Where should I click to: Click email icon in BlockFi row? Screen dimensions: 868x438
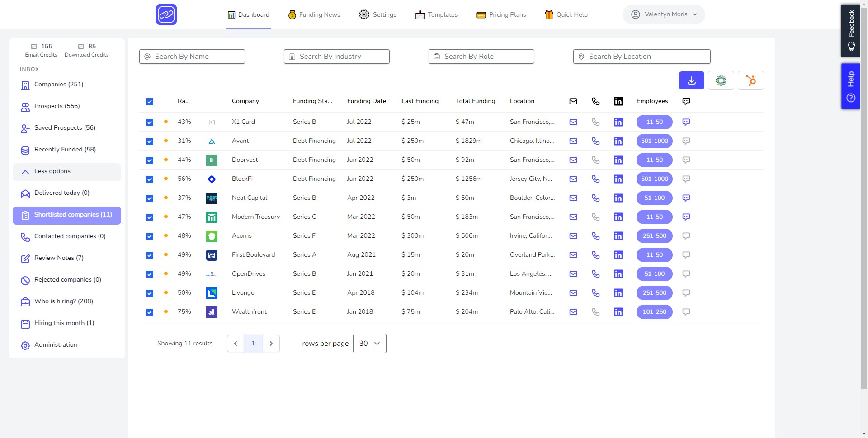573,179
